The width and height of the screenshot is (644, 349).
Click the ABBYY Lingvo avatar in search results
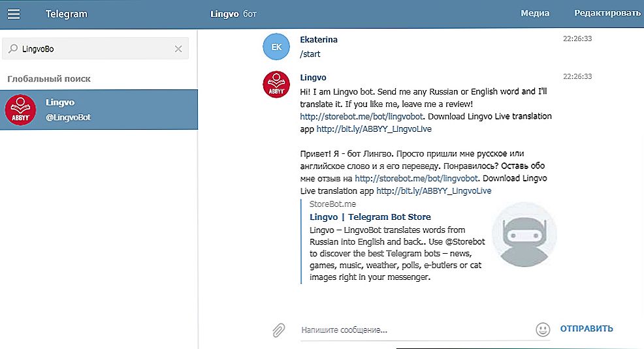point(20,110)
